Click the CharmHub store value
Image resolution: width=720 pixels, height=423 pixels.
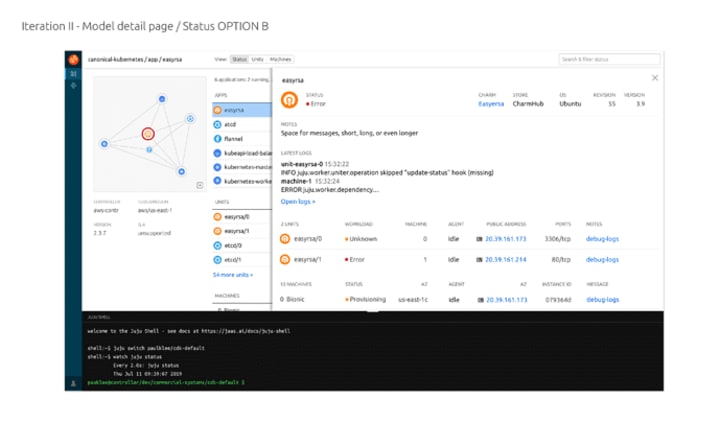(528, 104)
